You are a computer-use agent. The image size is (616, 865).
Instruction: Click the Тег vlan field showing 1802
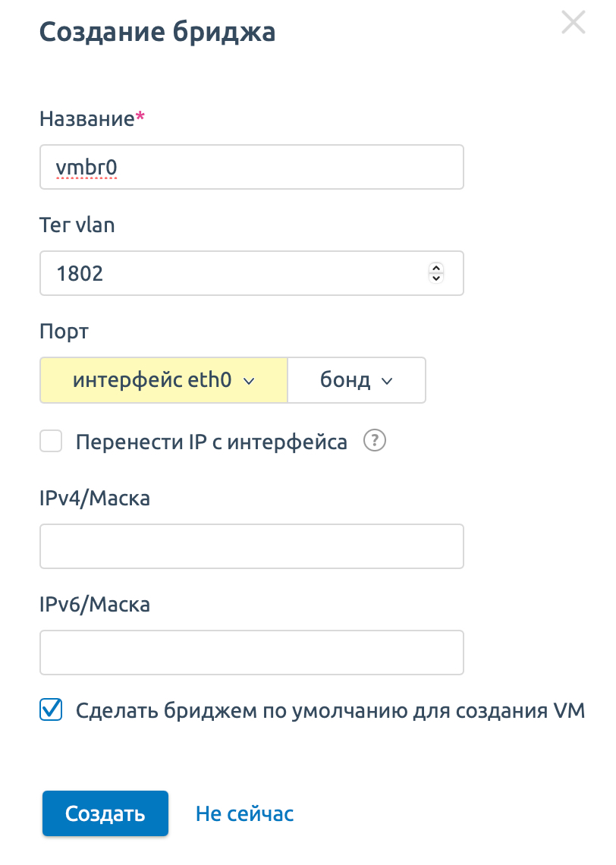251,273
